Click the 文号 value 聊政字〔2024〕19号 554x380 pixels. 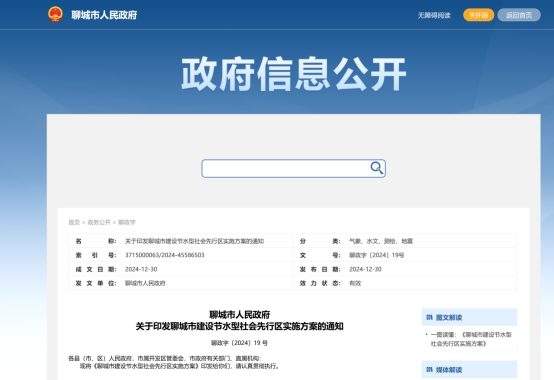(377, 255)
